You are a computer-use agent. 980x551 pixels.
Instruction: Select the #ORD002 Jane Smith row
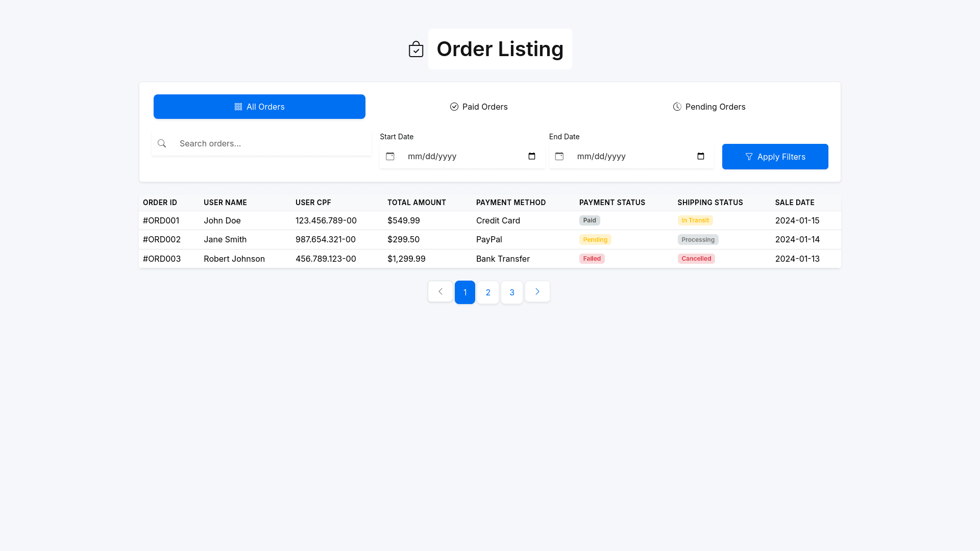(x=225, y=239)
